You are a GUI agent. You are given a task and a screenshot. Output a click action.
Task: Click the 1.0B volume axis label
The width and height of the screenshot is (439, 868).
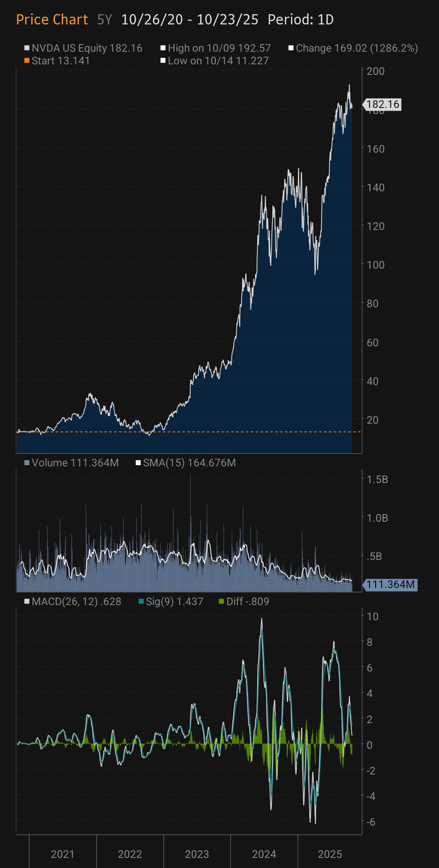point(377,518)
